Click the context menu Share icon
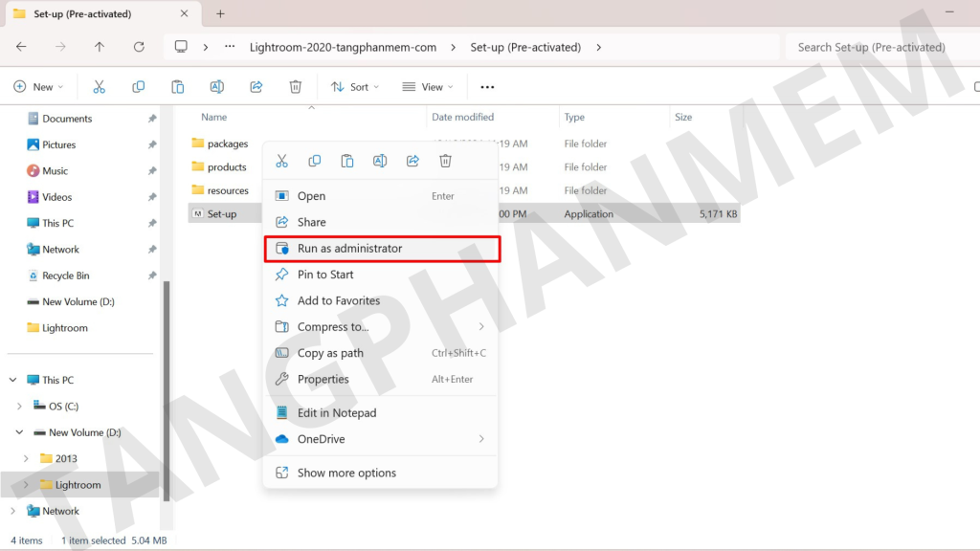980x551 pixels. (x=412, y=161)
